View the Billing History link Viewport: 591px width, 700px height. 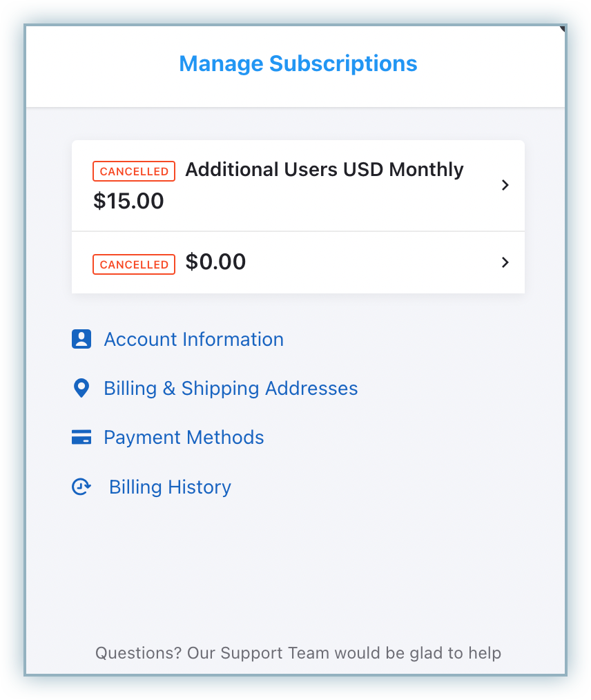tap(170, 487)
